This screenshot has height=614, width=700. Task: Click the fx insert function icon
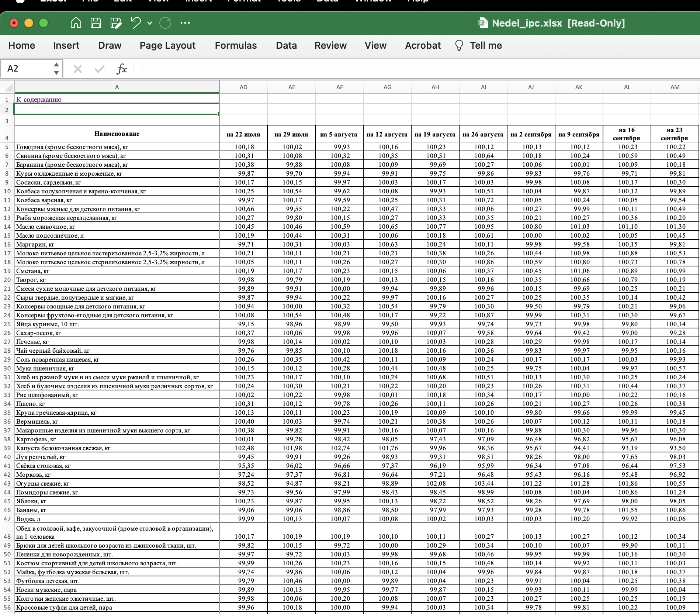(121, 69)
